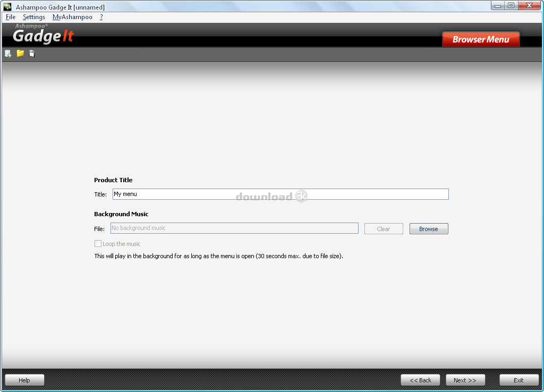544x392 pixels.
Task: Click the Ashampoo app icon in title bar
Action: click(7, 6)
